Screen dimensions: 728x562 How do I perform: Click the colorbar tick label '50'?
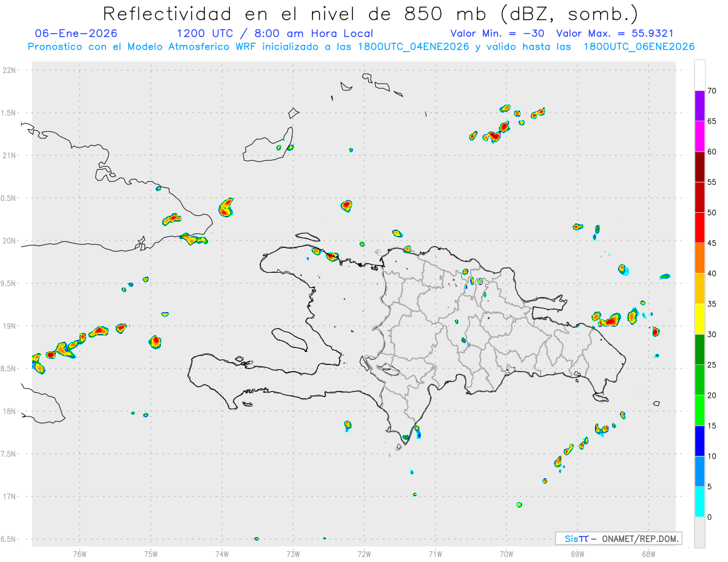point(712,213)
